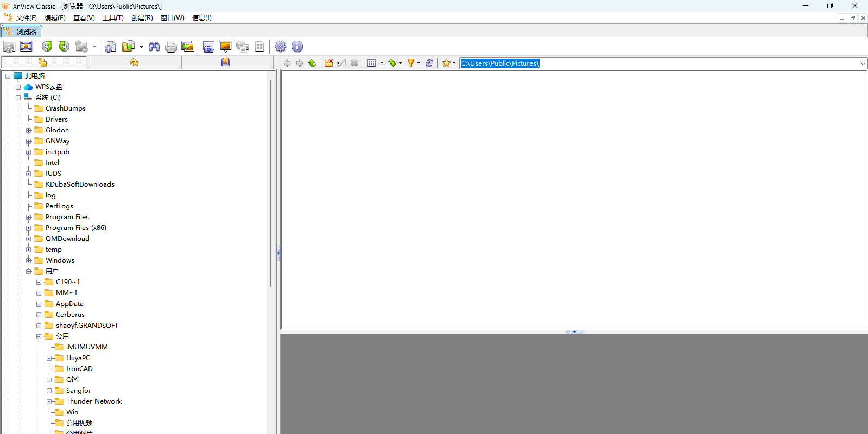Select the CrashDumps folder
The image size is (868, 434).
[65, 108]
